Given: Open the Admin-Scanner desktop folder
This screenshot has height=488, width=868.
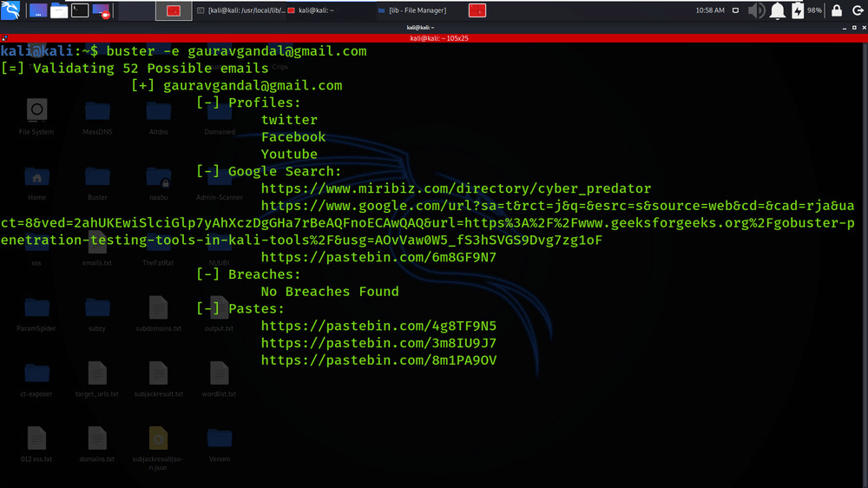Looking at the screenshot, I should click(220, 183).
